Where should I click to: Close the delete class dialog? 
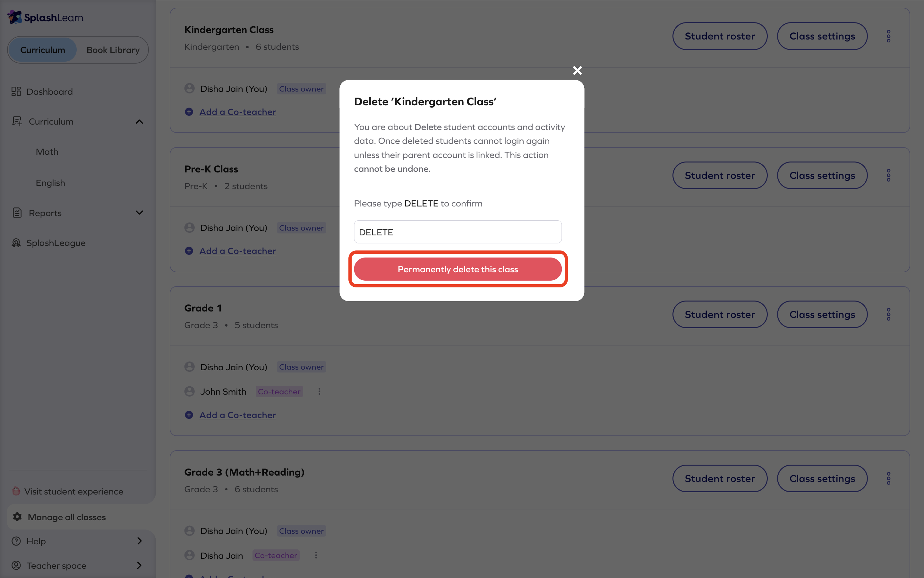coord(577,70)
